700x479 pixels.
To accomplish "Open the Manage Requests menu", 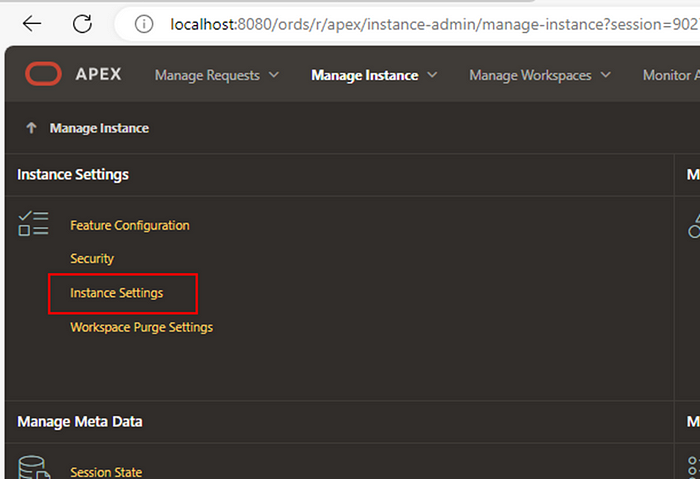I will click(207, 75).
